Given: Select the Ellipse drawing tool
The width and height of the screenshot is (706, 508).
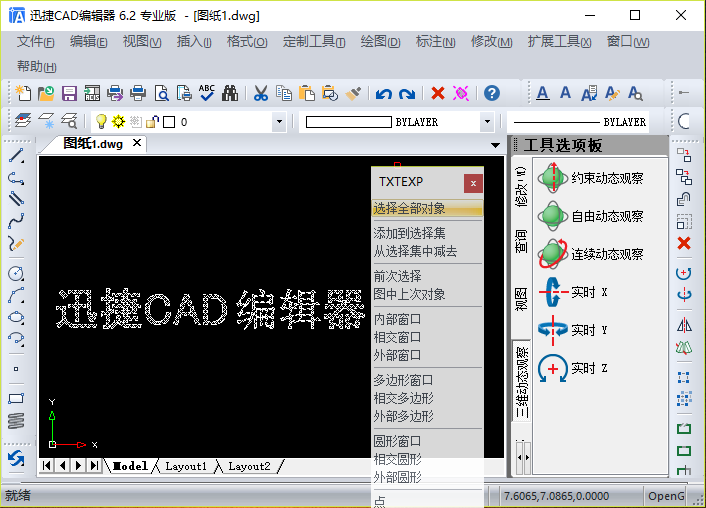Looking at the screenshot, I should (x=16, y=317).
